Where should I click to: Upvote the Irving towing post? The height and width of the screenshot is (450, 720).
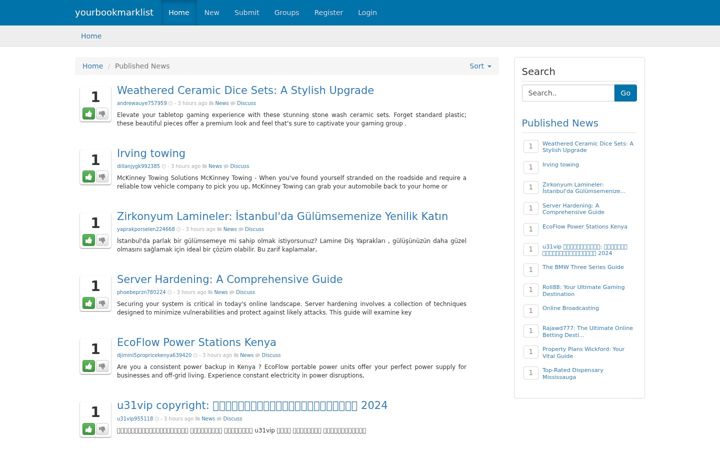pos(89,176)
